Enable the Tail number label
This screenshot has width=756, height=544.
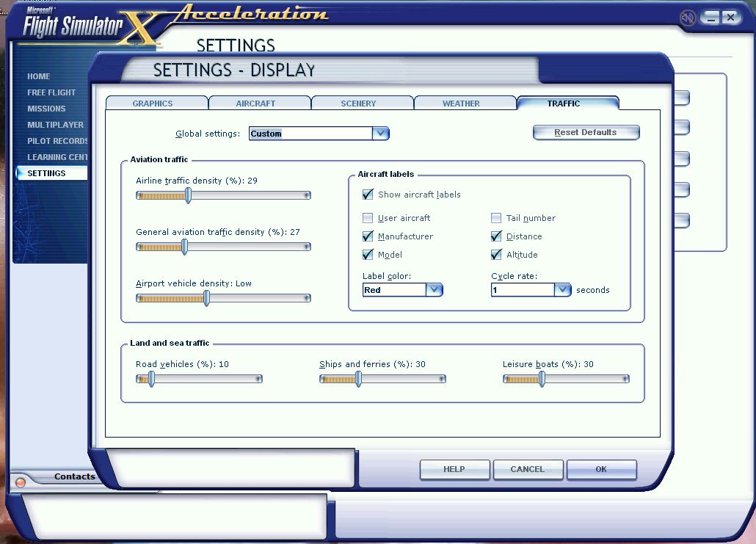click(x=497, y=218)
